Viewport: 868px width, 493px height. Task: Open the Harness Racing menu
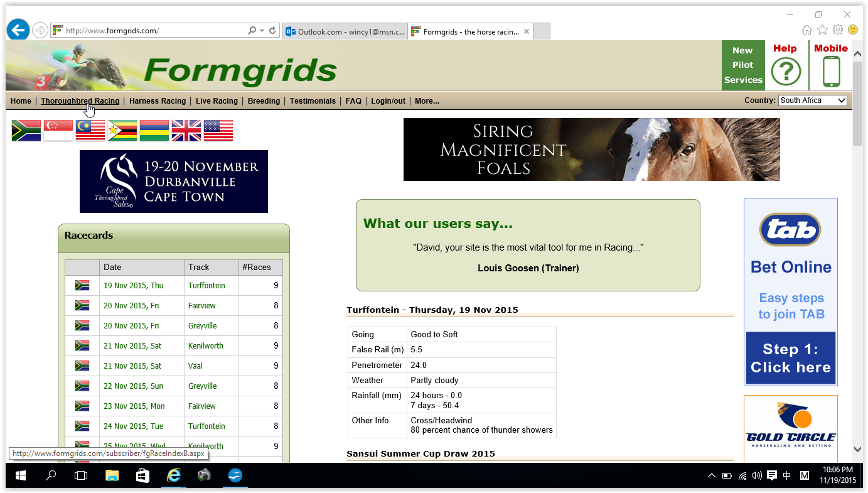[158, 101]
